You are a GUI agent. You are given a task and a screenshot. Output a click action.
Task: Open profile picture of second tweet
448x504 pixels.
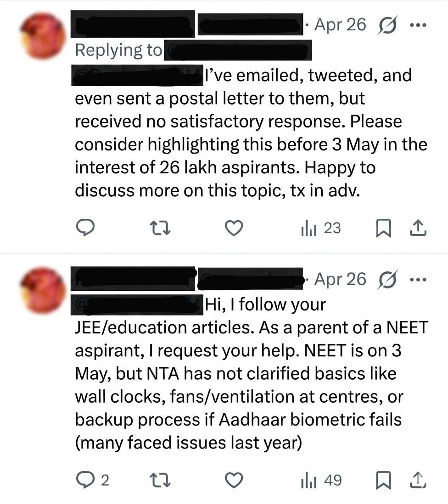coord(44,290)
